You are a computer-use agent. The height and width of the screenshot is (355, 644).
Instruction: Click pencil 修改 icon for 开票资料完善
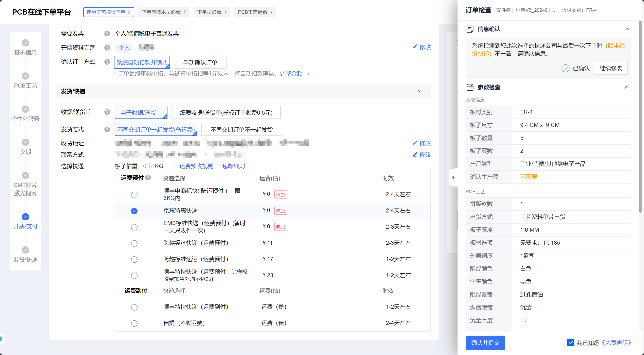click(415, 47)
